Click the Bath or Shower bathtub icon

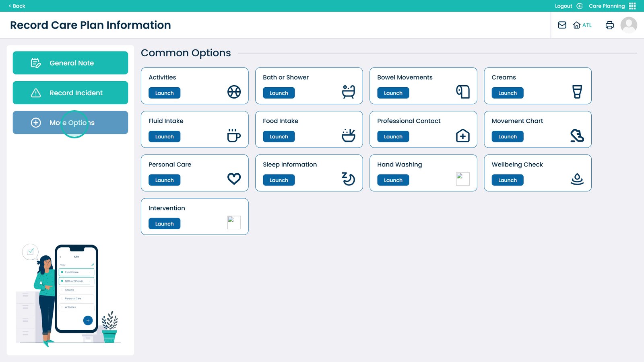[348, 92]
